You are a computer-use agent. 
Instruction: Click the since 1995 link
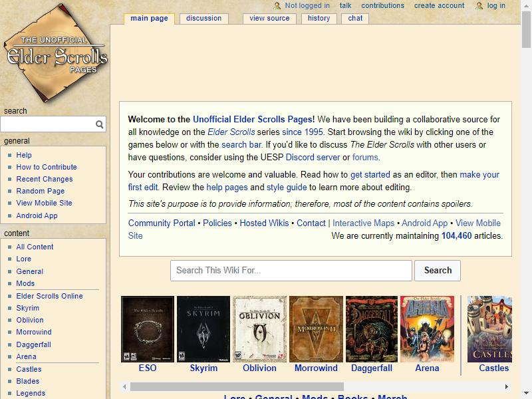point(303,132)
